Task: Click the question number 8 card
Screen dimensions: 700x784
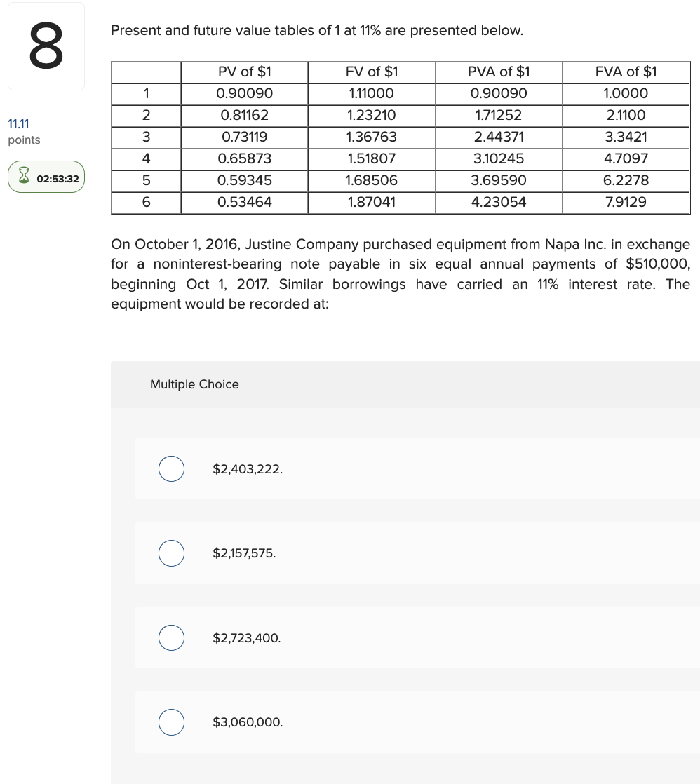Action: tap(46, 45)
